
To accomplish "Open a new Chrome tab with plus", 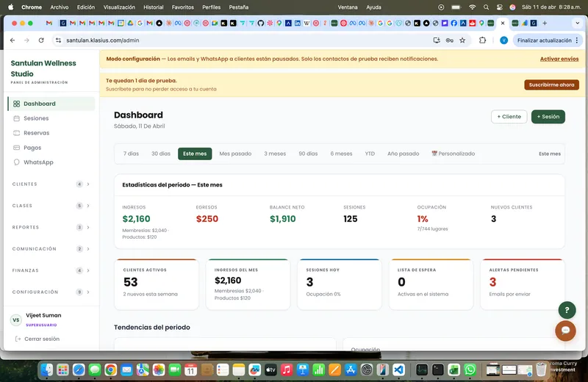I will click(545, 24).
